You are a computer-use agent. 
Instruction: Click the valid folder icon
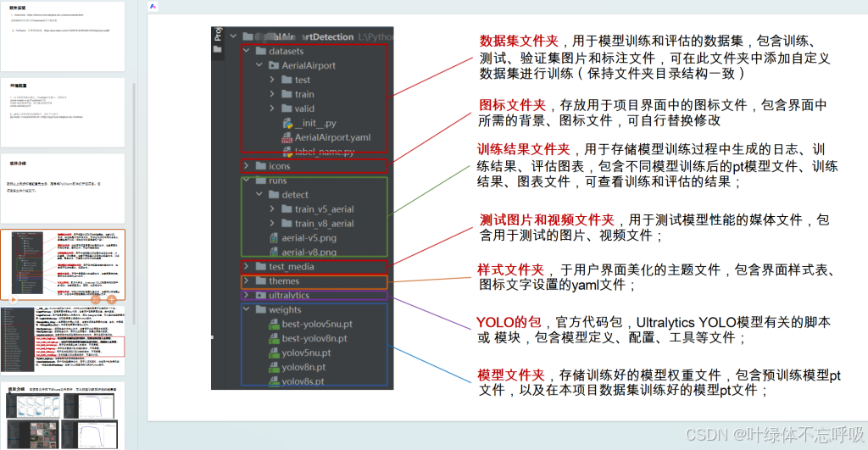tap(287, 108)
